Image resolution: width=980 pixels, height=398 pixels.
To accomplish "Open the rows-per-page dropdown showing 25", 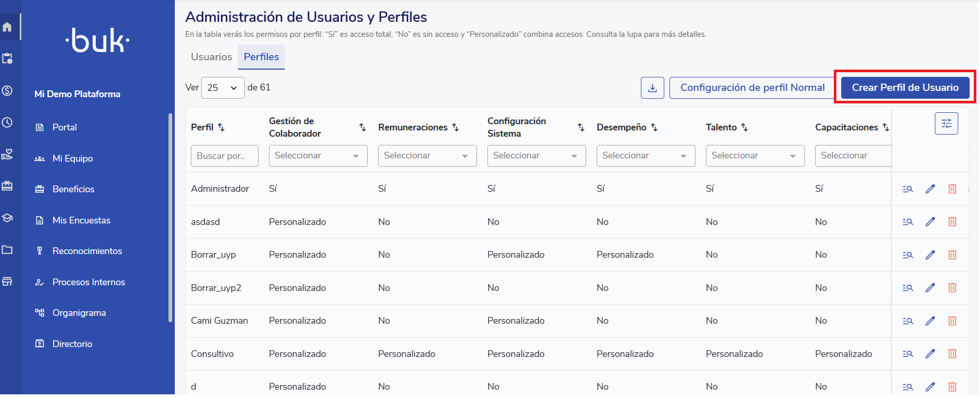I will coord(223,88).
